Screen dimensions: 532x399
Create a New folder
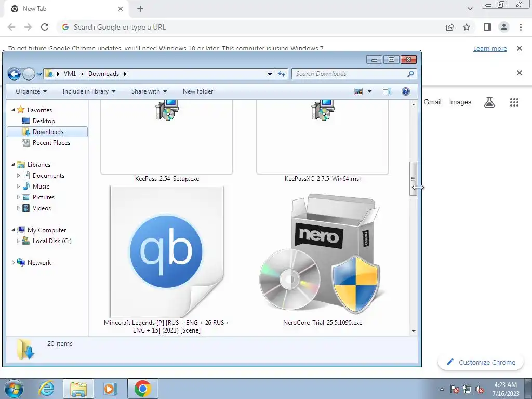[x=198, y=91]
